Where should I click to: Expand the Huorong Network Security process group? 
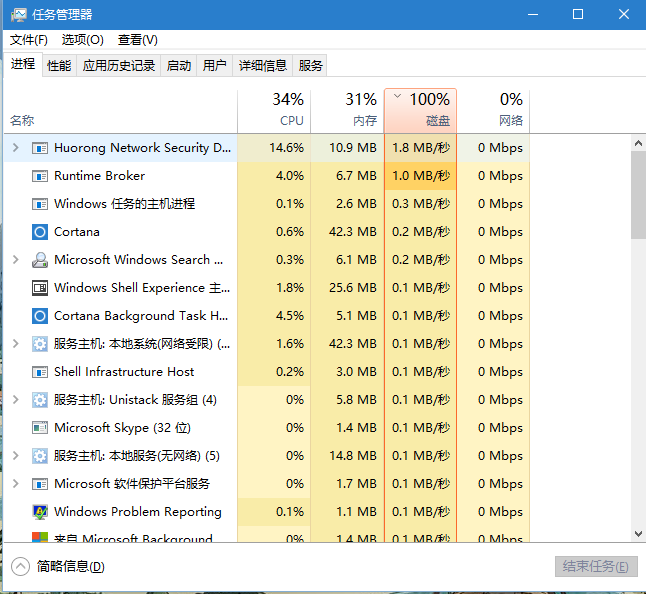point(15,148)
